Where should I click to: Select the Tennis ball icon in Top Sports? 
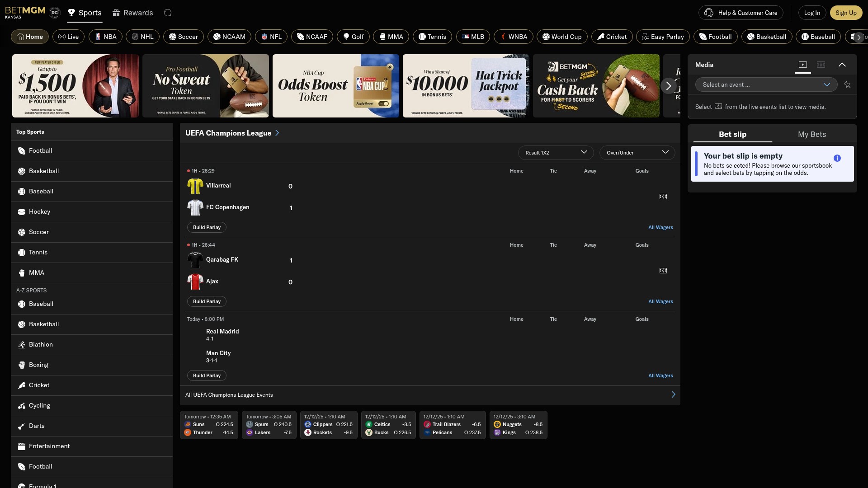[21, 253]
